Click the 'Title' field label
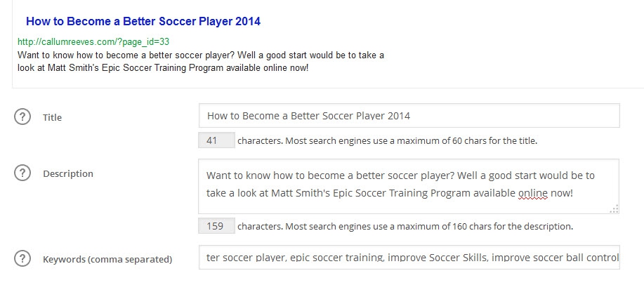This screenshot has height=285, width=644. (x=53, y=117)
